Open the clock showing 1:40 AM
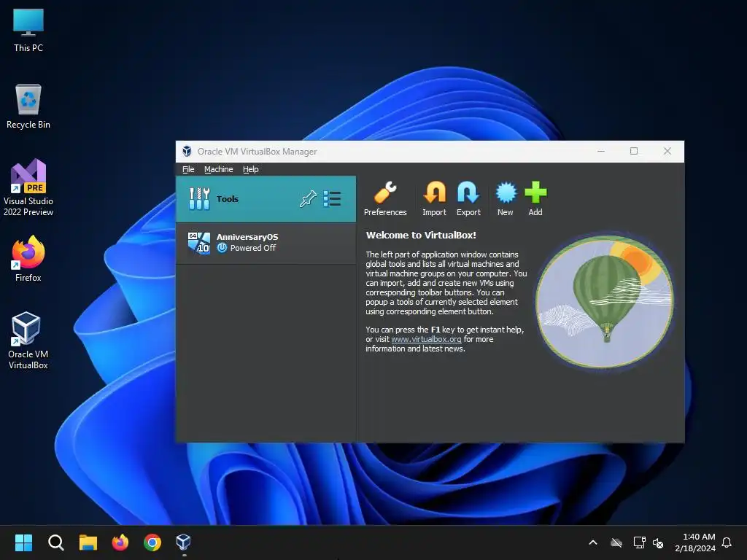747x560 pixels. 695,542
